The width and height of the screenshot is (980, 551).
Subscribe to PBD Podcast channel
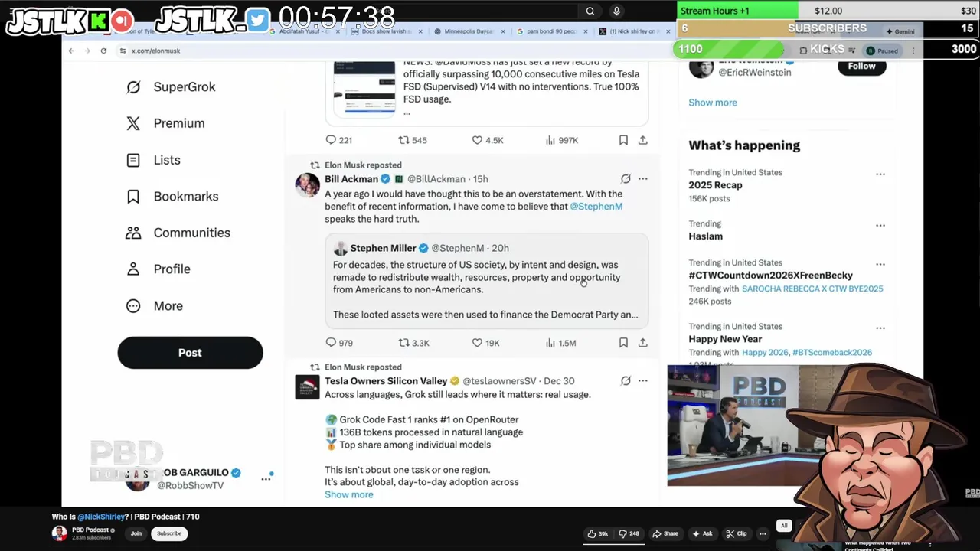coord(169,533)
